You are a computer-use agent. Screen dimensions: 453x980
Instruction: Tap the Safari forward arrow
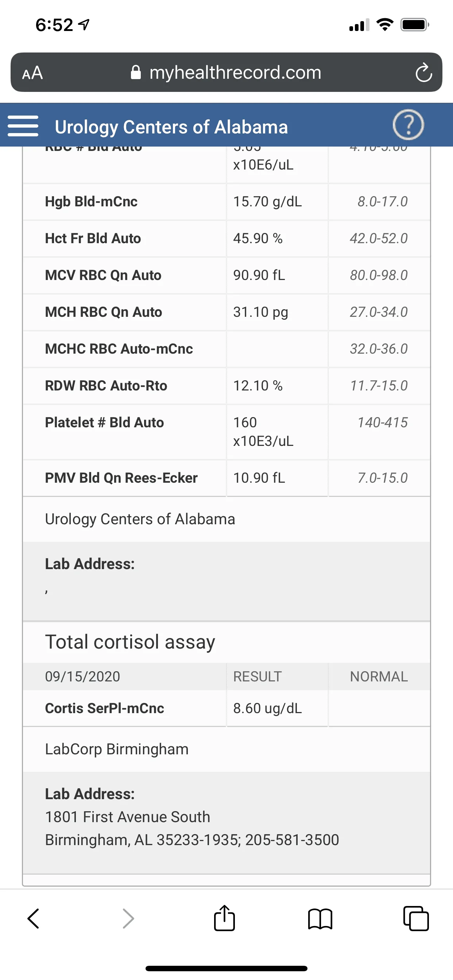click(128, 918)
